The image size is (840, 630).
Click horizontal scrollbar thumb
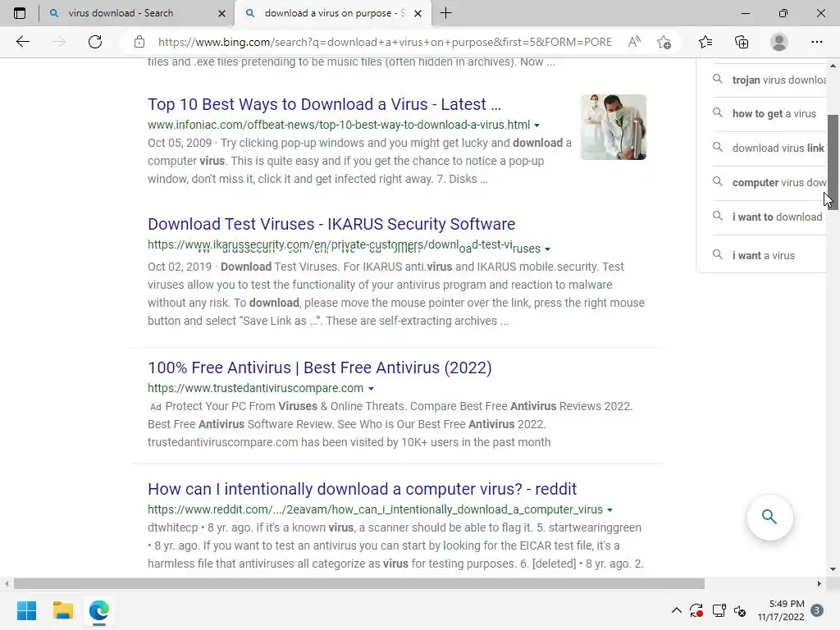[x=359, y=583]
